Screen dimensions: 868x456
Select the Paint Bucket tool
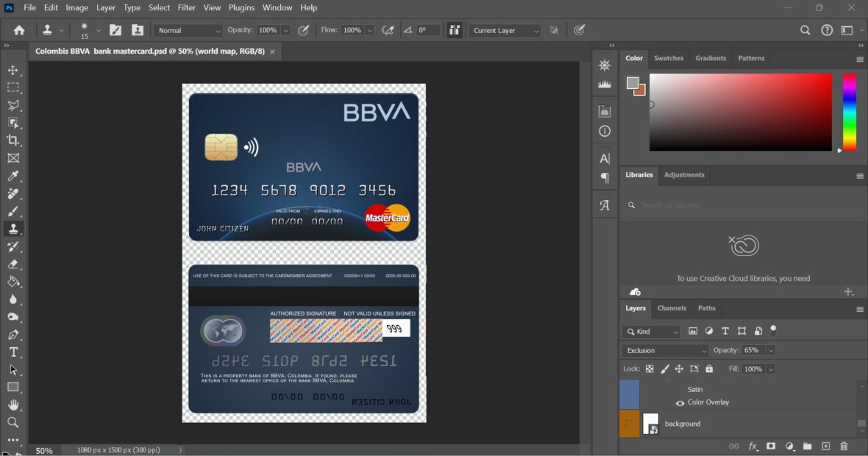[x=13, y=282]
